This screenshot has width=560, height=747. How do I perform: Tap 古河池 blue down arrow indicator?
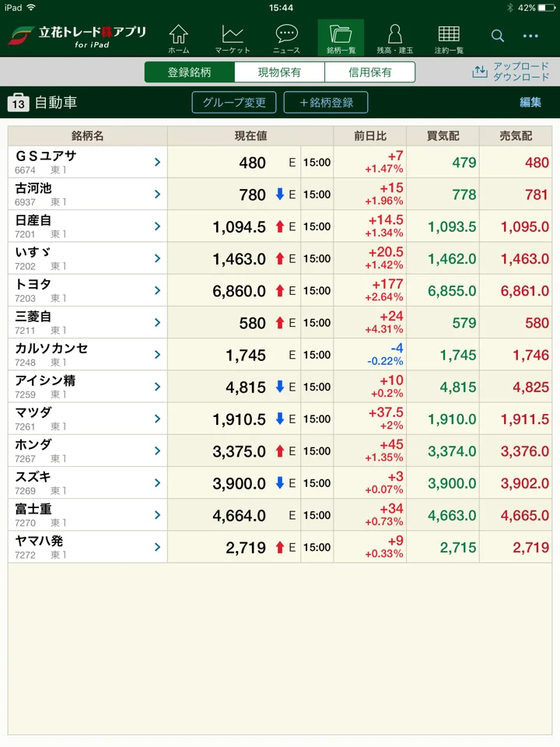coord(280,194)
